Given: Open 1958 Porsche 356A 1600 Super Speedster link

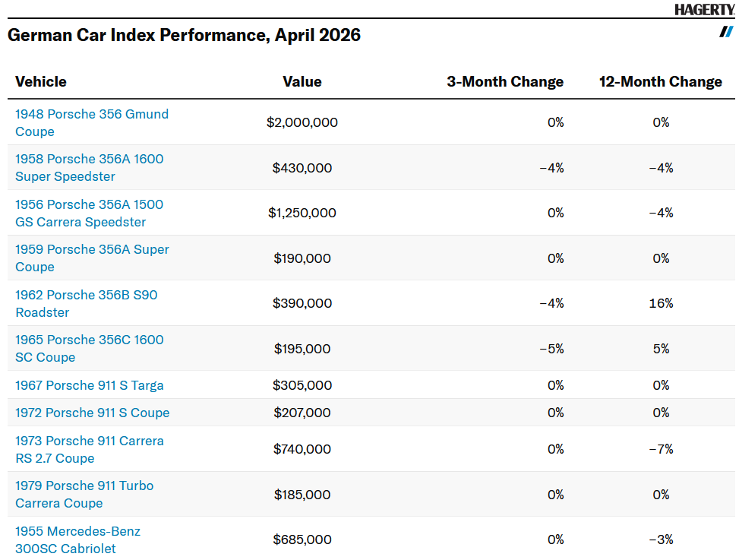Looking at the screenshot, I should point(89,168).
